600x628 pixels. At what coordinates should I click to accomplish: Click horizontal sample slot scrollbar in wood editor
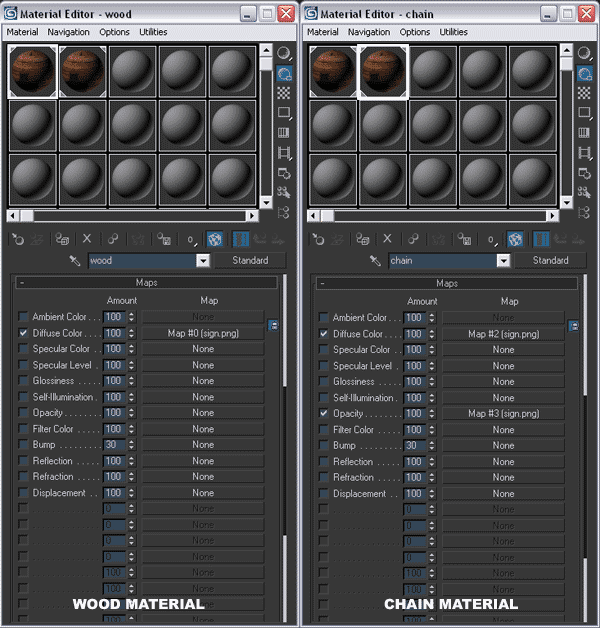click(132, 216)
